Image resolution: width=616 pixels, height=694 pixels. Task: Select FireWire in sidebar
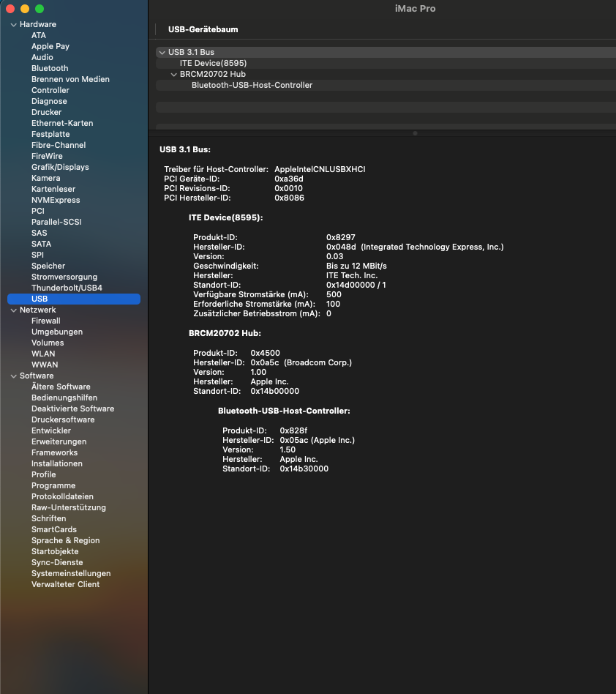click(x=47, y=156)
